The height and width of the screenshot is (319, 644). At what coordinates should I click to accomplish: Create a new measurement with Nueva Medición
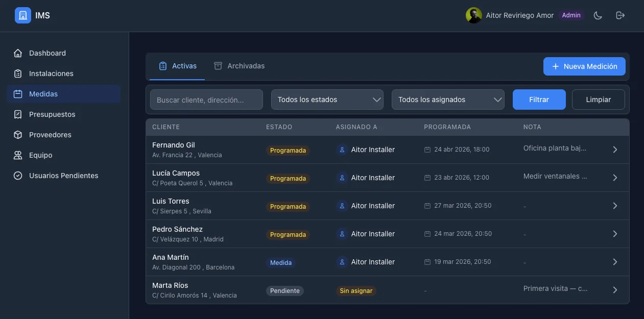pos(584,66)
